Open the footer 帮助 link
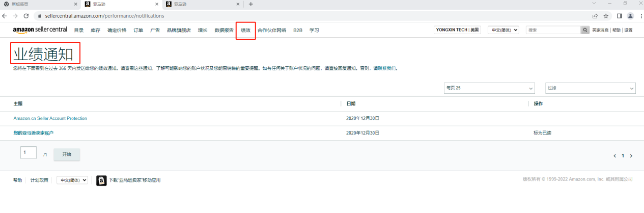The height and width of the screenshot is (213, 644). tap(18, 180)
